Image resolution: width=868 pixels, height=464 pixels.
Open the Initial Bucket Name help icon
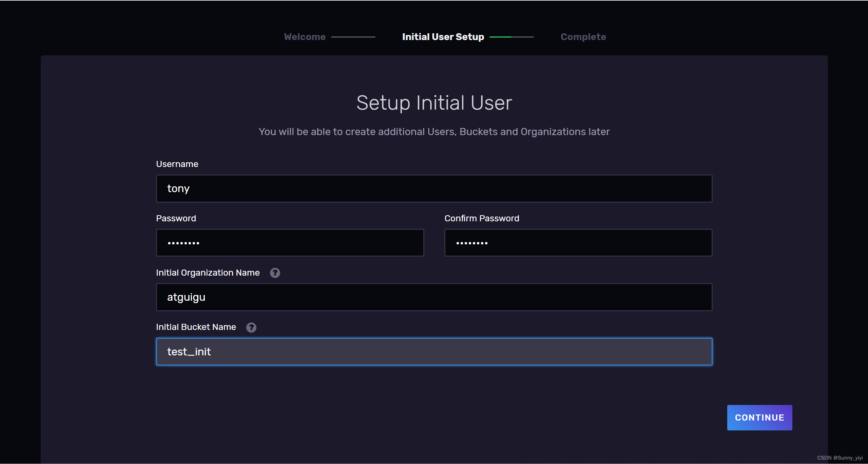pos(251,327)
